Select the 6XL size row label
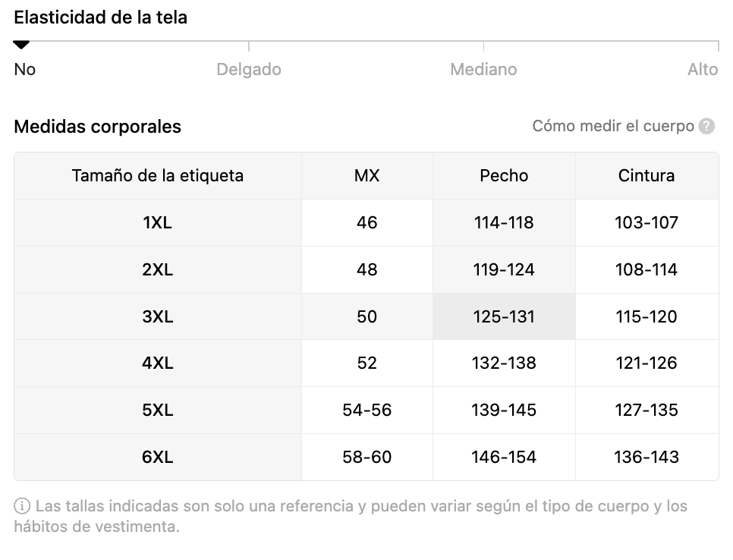 (158, 457)
